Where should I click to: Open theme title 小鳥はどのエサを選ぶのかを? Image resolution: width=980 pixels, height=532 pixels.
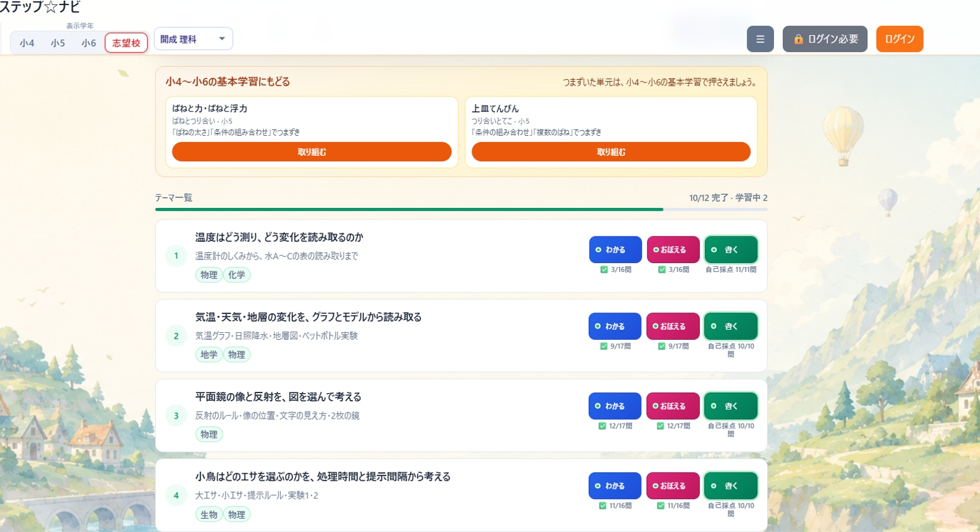[323, 477]
